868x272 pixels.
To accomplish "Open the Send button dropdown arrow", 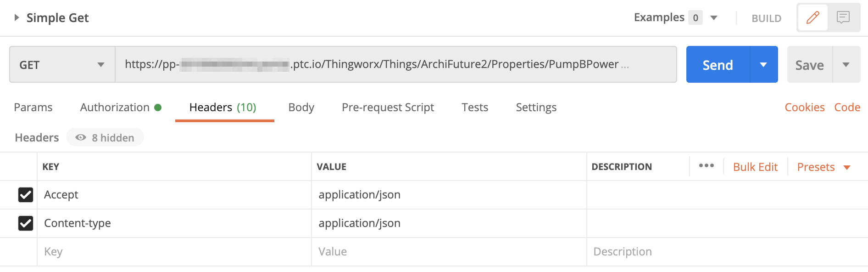I will tap(763, 65).
